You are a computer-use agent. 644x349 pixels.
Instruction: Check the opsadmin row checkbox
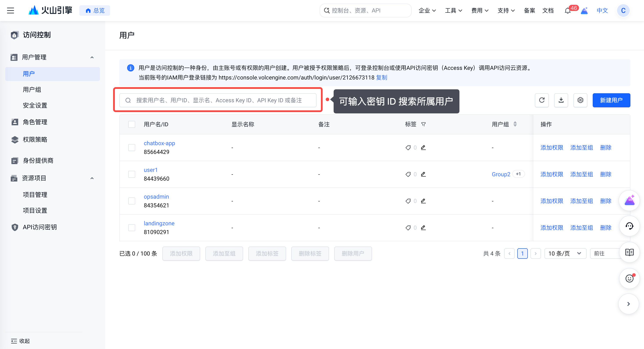pyautogui.click(x=132, y=201)
